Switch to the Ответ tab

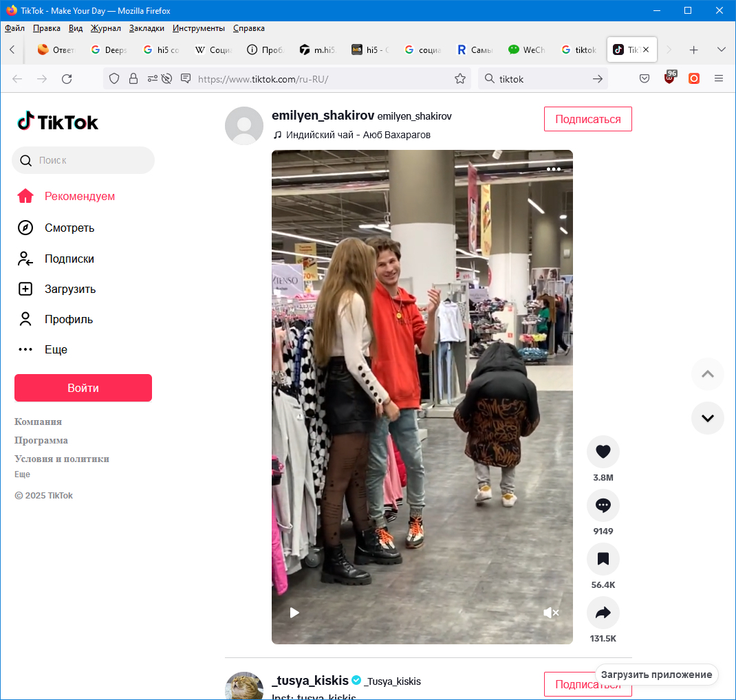coord(57,50)
